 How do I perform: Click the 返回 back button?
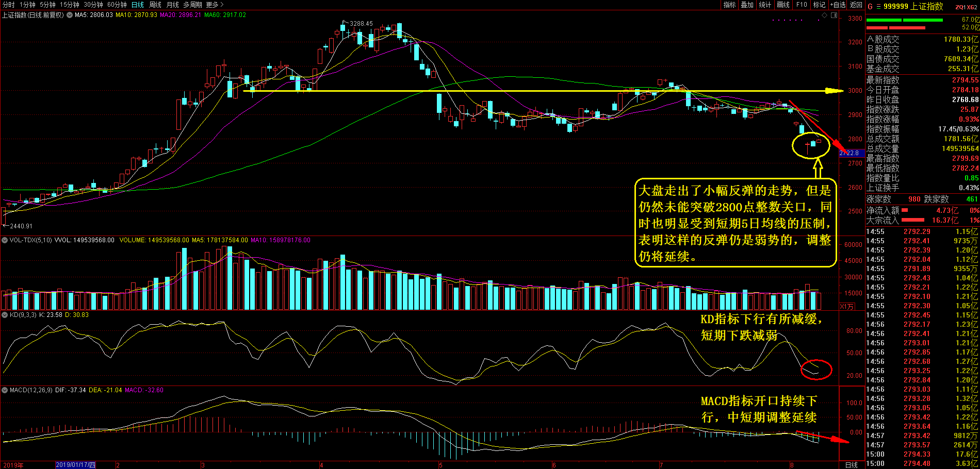[856, 5]
